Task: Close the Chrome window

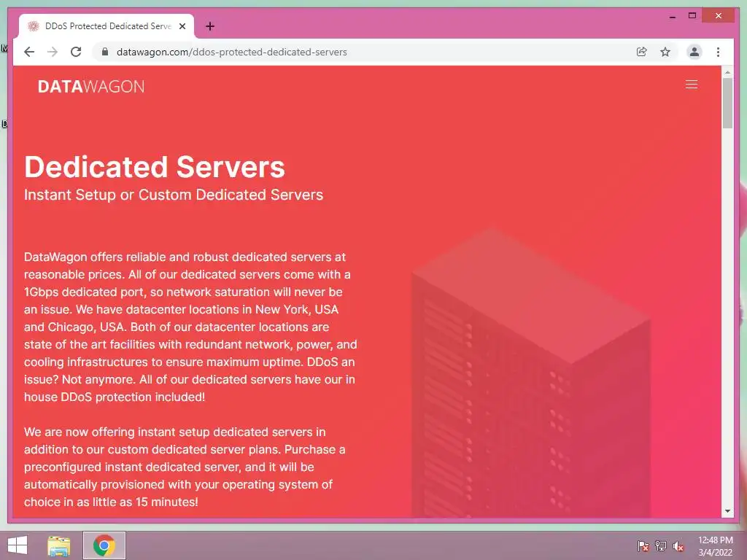Action: click(719, 16)
